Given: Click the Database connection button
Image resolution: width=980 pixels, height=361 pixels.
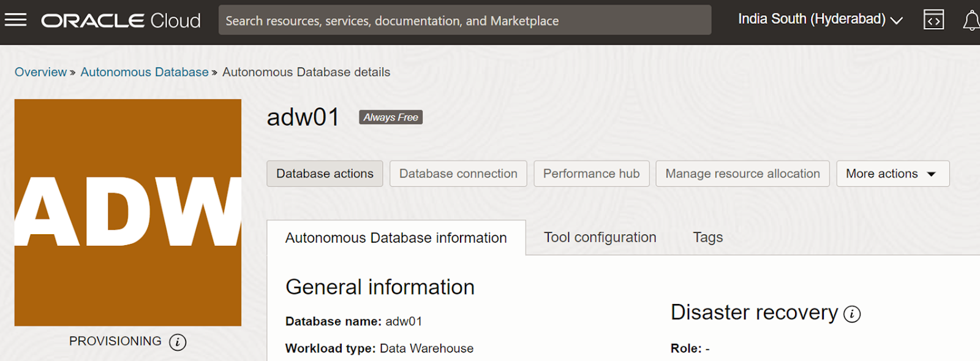Looking at the screenshot, I should 458,173.
